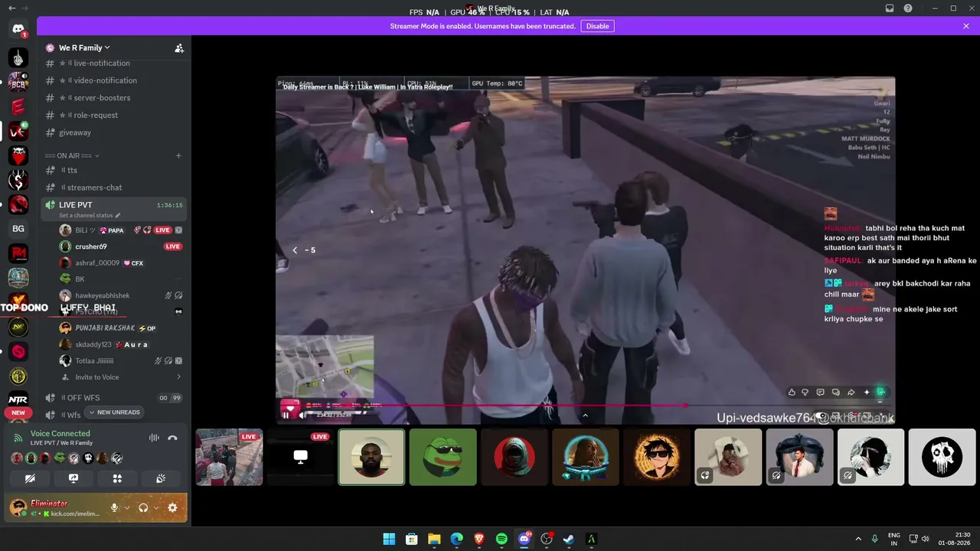980x551 pixels.
Task: Open the role-request channel
Action: click(x=115, y=115)
